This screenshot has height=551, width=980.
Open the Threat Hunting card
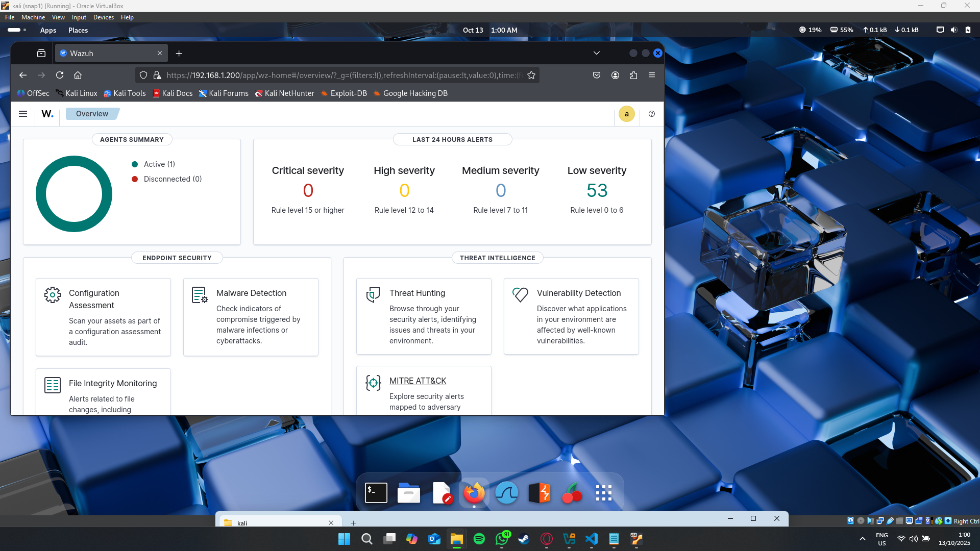coord(424,316)
